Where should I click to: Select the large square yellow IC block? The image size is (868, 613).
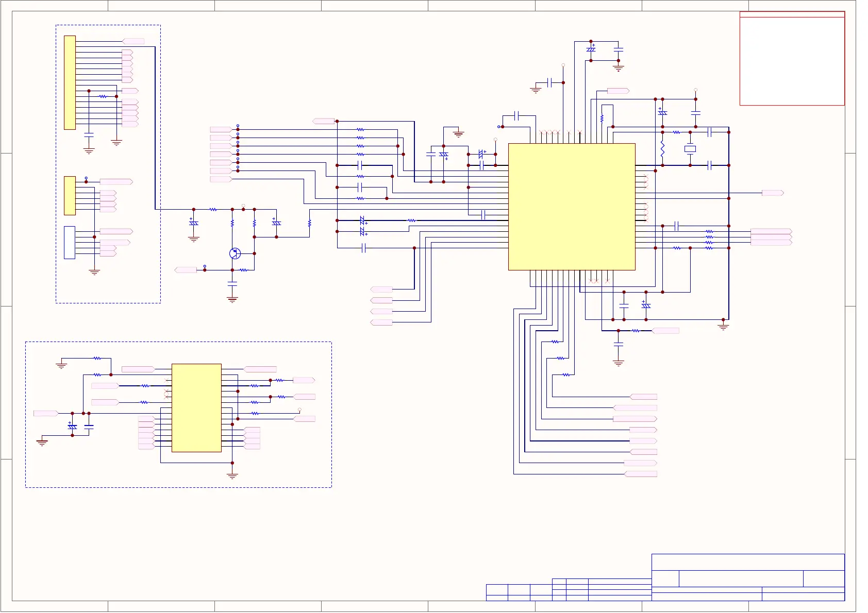pos(572,207)
